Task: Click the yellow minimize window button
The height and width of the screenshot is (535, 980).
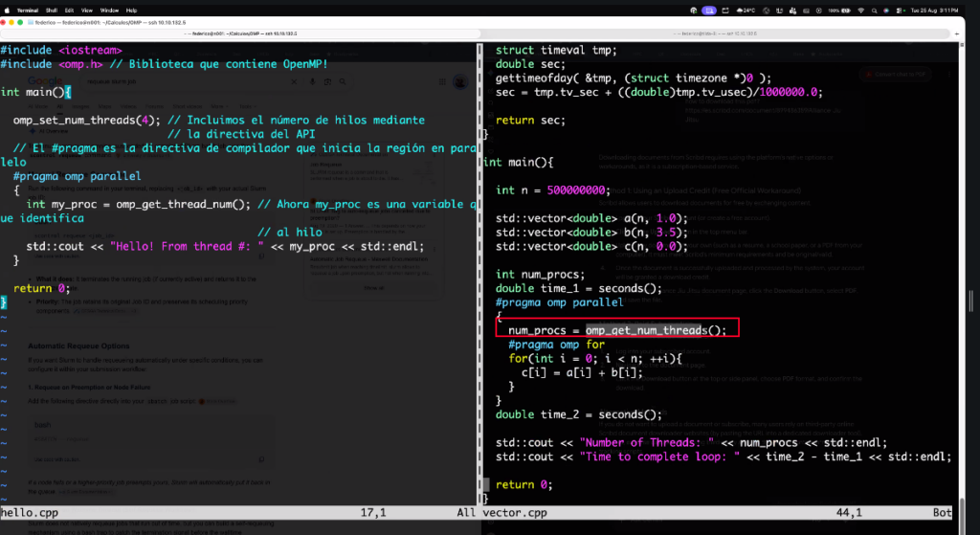Action: (11, 23)
